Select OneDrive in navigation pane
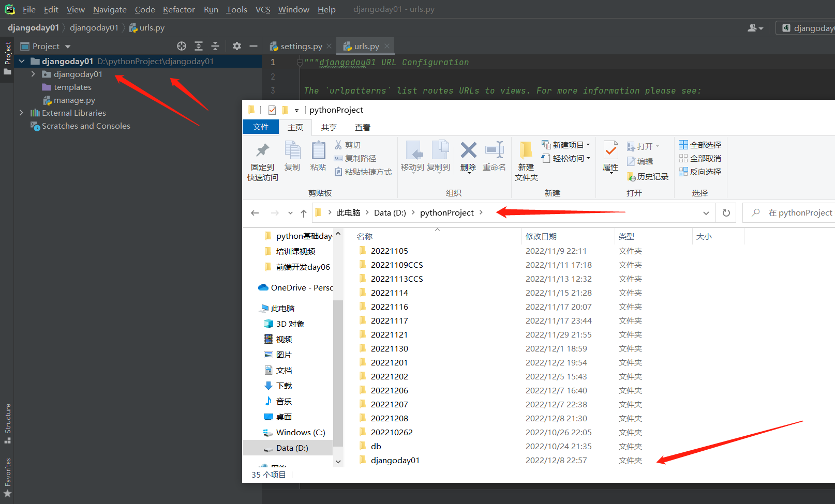835x504 pixels. (295, 287)
